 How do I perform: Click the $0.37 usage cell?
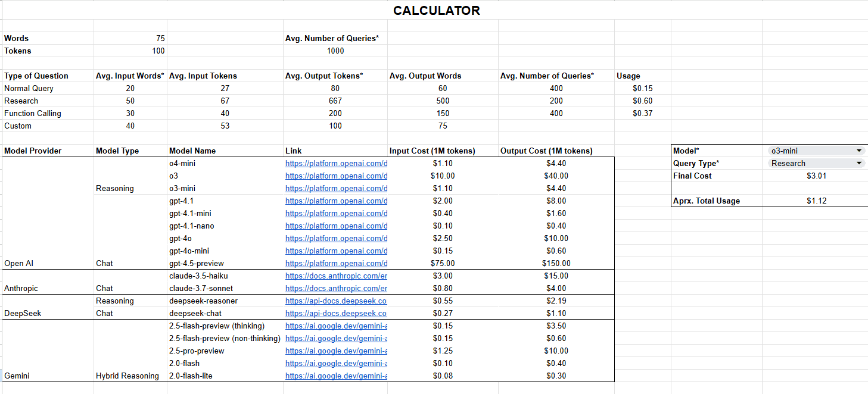[642, 113]
